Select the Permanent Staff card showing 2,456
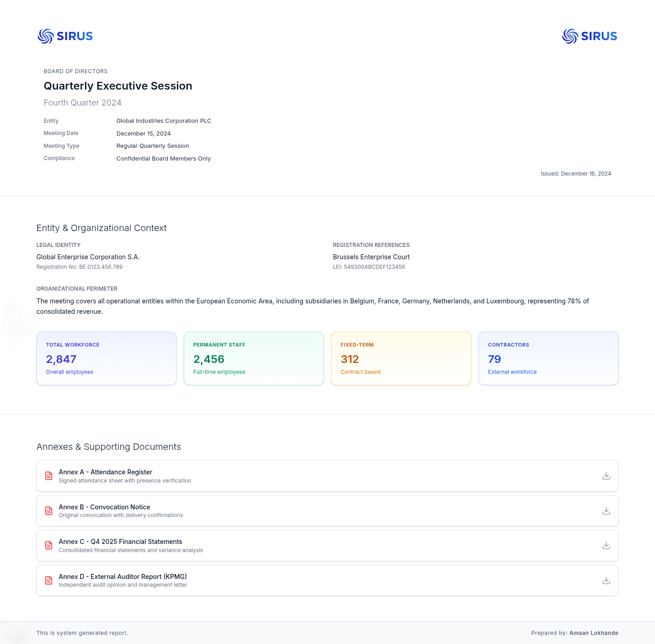 (253, 358)
